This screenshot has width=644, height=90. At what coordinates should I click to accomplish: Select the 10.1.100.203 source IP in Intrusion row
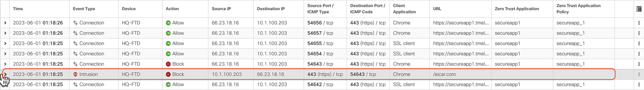click(227, 75)
